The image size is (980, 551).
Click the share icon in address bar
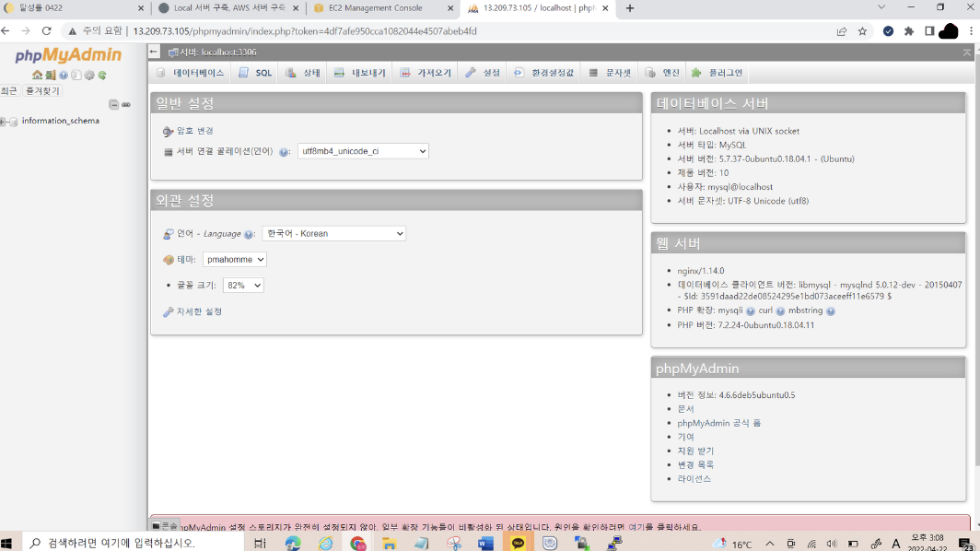click(x=841, y=31)
